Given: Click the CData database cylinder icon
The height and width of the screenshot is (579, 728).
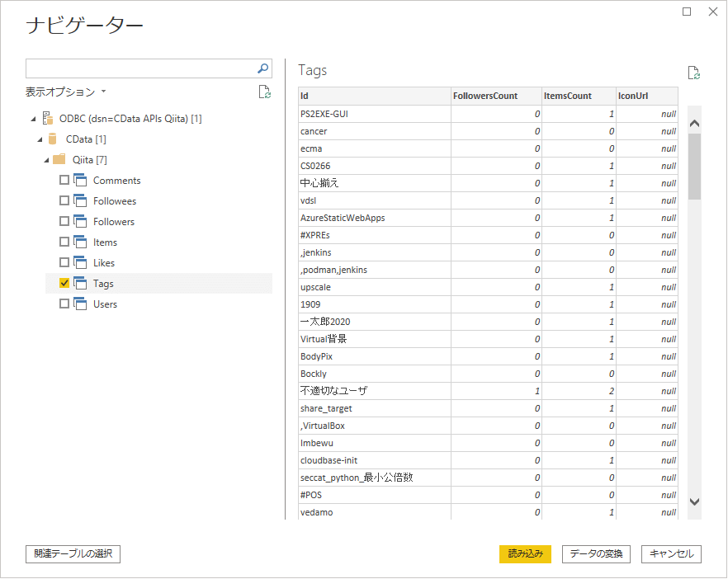Looking at the screenshot, I should tap(53, 139).
